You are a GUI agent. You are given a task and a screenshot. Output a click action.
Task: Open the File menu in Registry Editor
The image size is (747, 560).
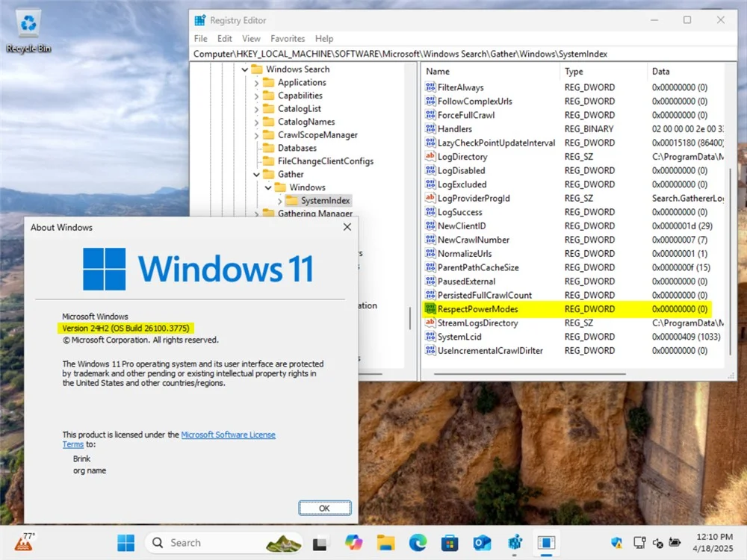click(x=200, y=39)
